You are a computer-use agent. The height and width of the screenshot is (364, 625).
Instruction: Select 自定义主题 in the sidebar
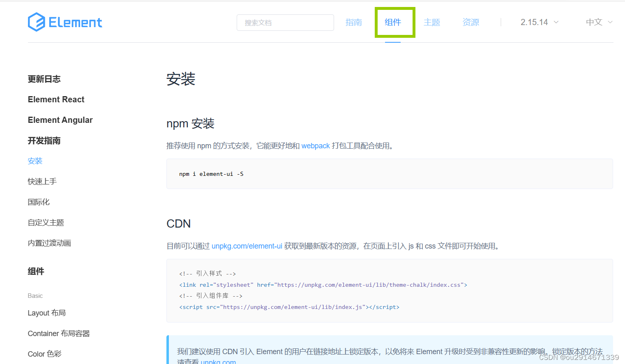46,223
